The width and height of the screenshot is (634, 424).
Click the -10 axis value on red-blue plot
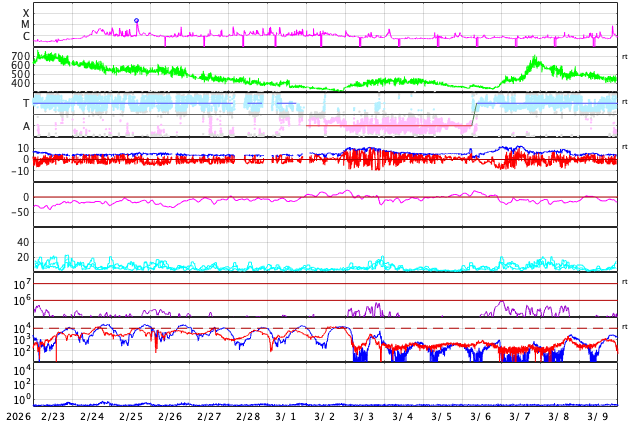click(18, 171)
